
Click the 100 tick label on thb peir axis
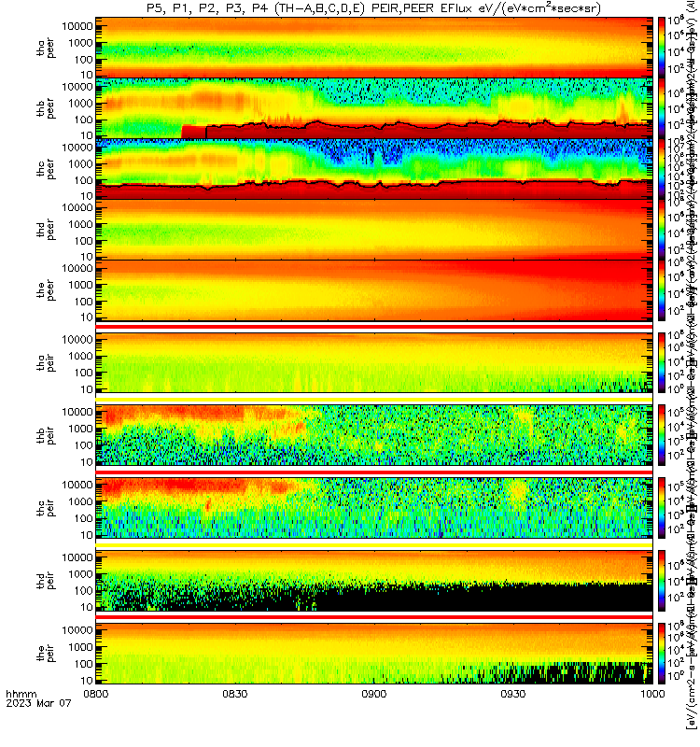[83, 445]
